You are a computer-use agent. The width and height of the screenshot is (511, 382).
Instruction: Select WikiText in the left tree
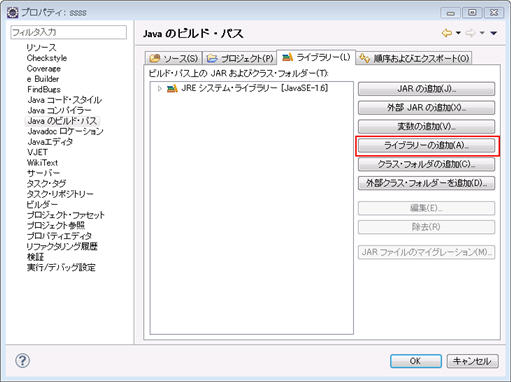point(42,163)
